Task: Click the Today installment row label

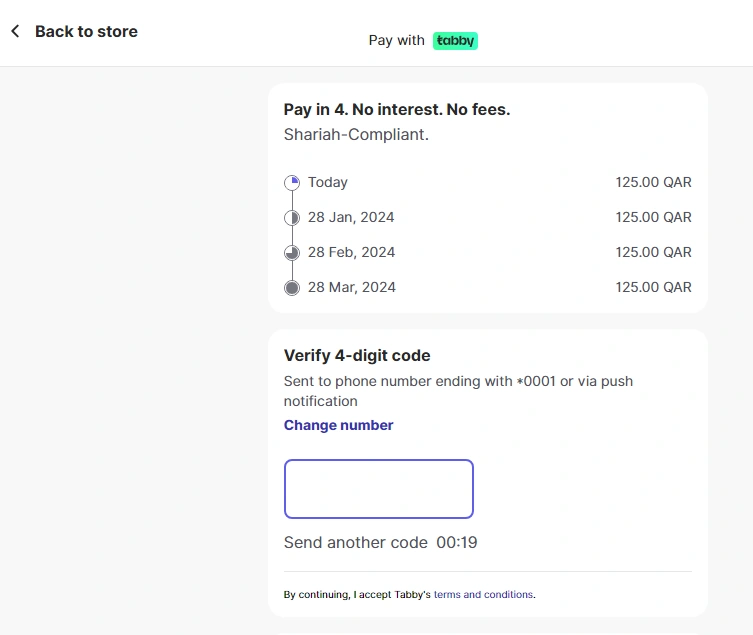Action: click(328, 183)
